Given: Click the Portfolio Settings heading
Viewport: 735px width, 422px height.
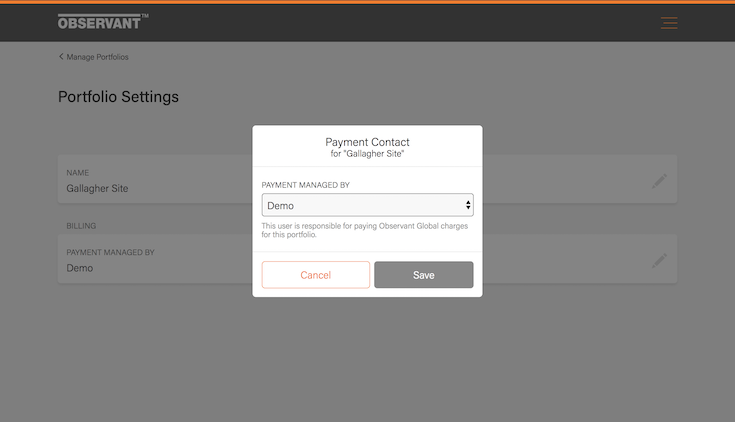Looking at the screenshot, I should [118, 97].
